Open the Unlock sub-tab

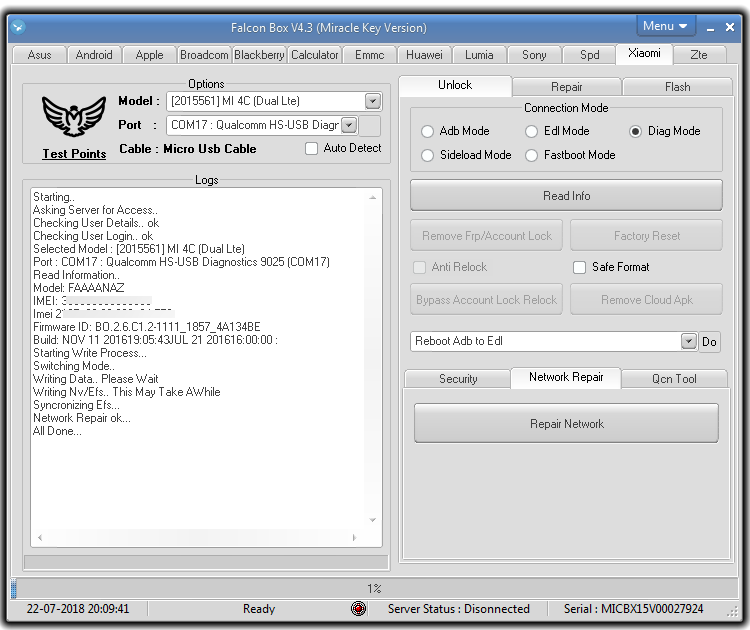455,85
